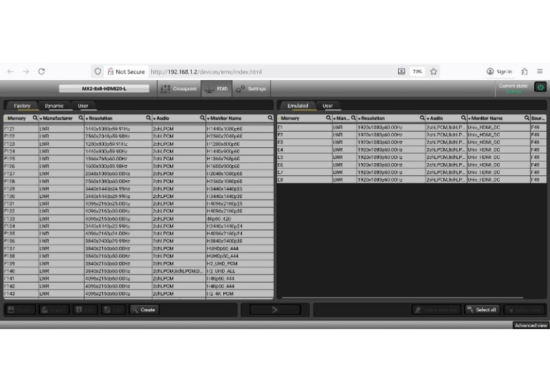The width and height of the screenshot is (550, 392).
Task: Reload the page with the refresh icon
Action: coord(42,72)
